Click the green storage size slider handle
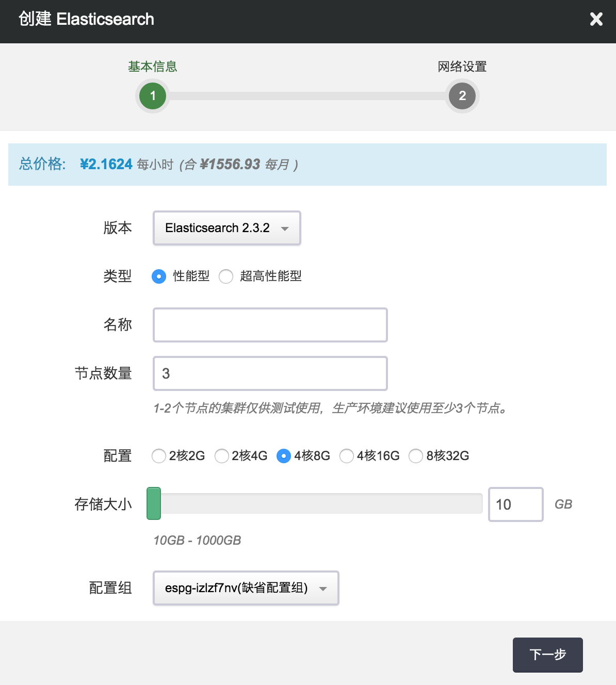616x685 pixels. click(154, 503)
